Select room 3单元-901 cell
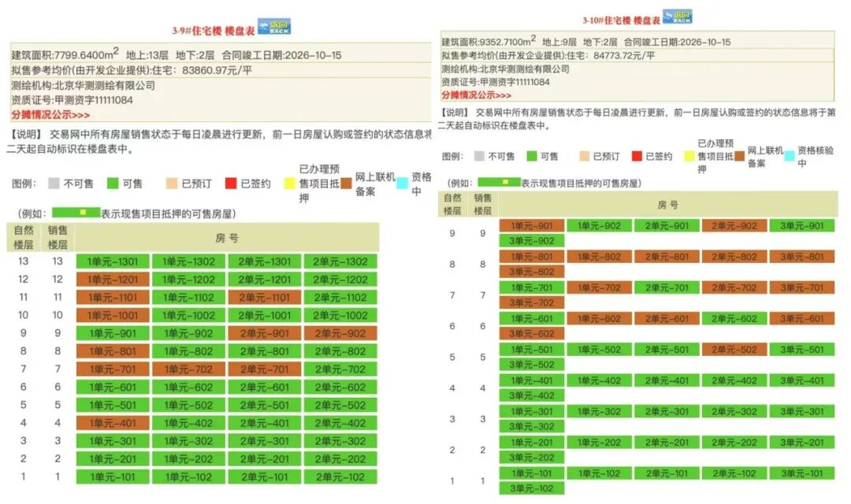The width and height of the screenshot is (851, 504). coord(801,226)
